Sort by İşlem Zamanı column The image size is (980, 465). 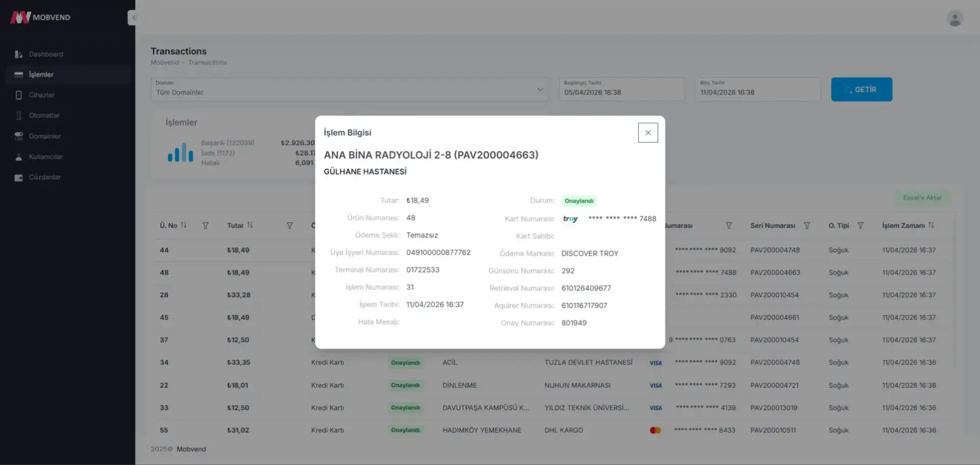[x=931, y=225]
